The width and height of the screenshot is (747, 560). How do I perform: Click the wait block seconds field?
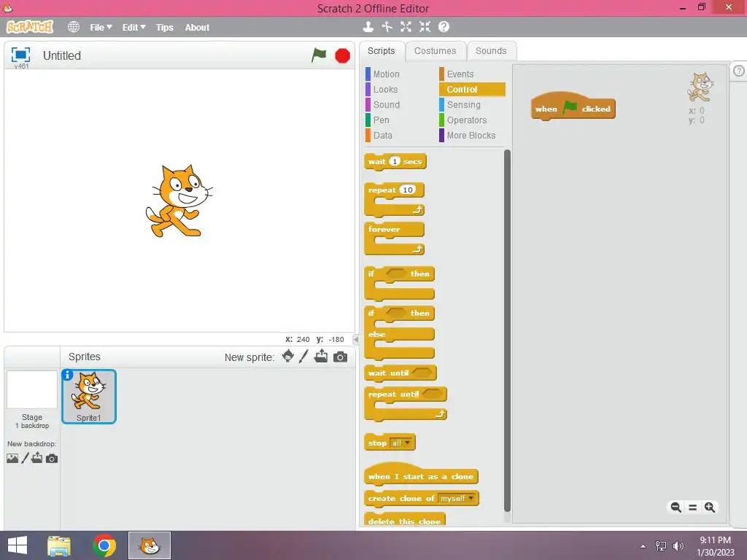395,161
